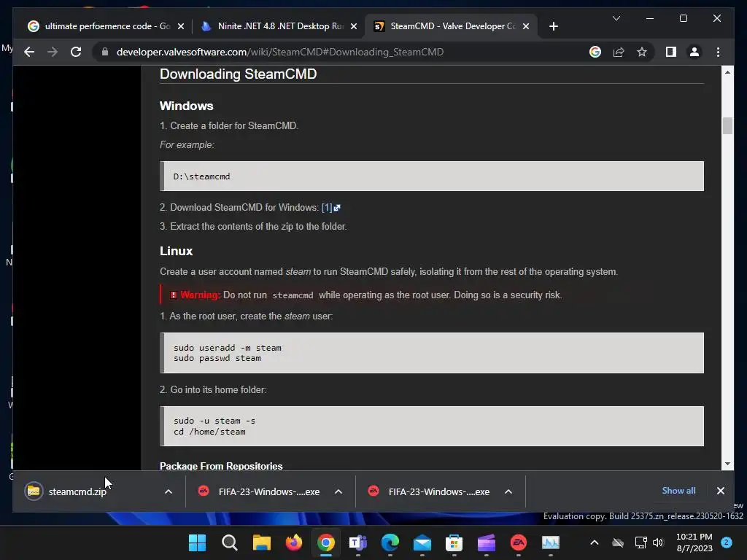Open File Explorer from taskbar
747x560 pixels.
click(262, 542)
